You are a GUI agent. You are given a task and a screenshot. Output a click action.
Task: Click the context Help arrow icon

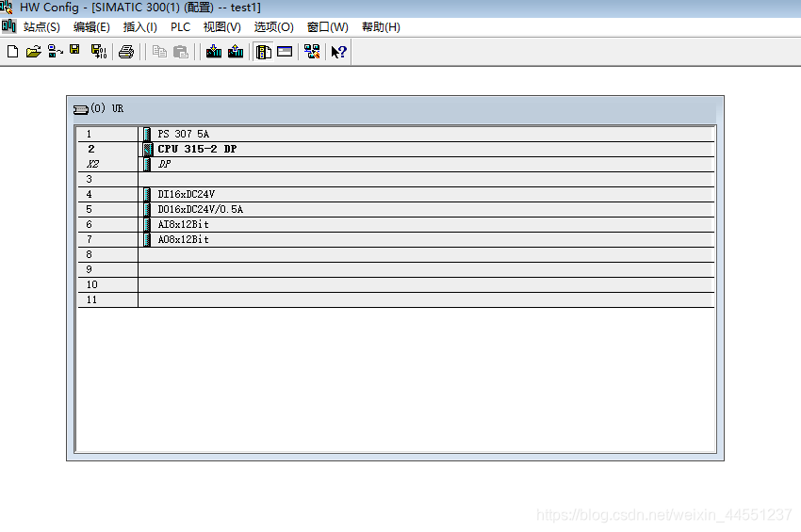pos(338,52)
